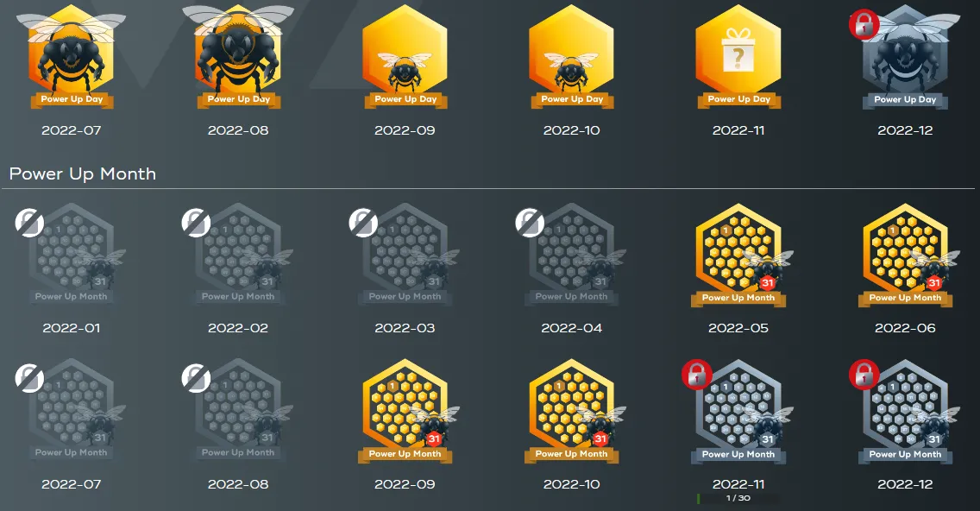
Task: Select the golden 2022-05 Power Up Month badge
Action: [738, 255]
